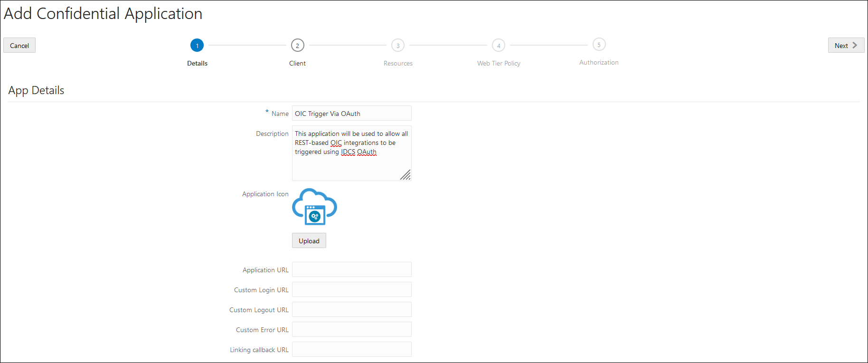Click the 'Linking callback URL' label
The image size is (868, 363).
point(259,350)
